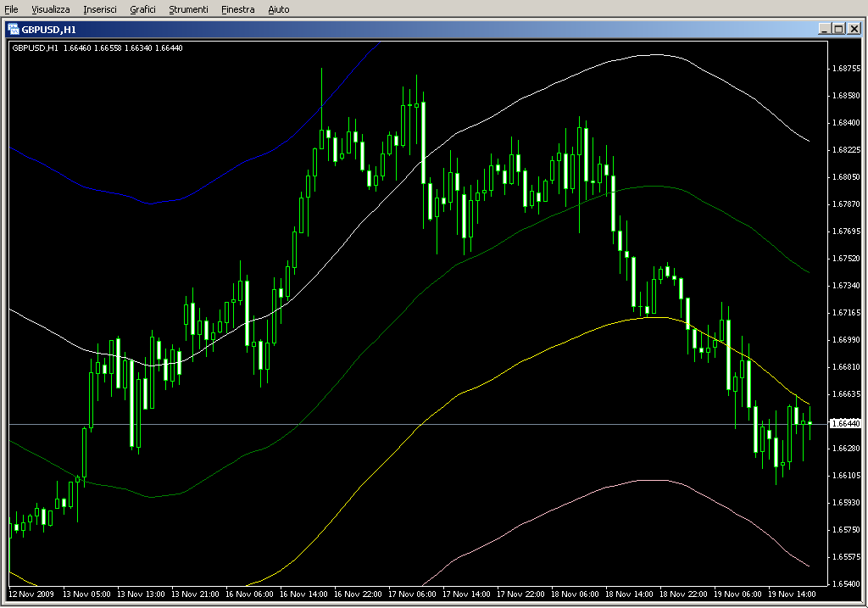Click price scale value 1.67340
This screenshot has height=608, width=868.
847,286
